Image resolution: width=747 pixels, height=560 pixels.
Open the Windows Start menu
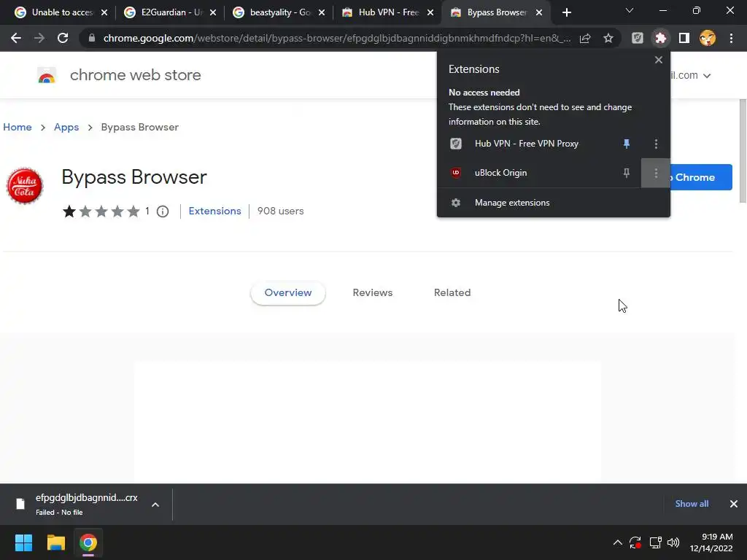coord(23,542)
